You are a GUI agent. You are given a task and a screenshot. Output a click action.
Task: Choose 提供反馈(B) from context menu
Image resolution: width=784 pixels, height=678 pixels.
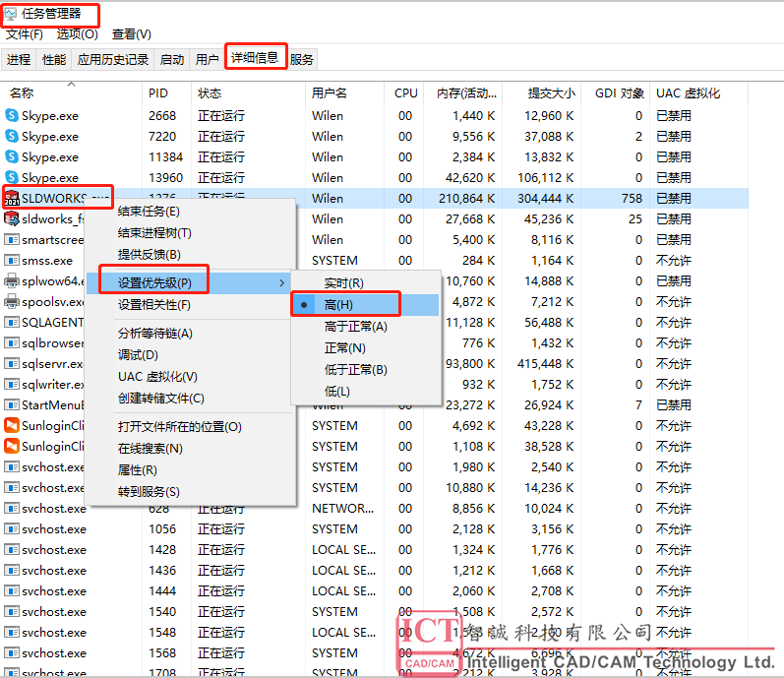click(191, 255)
